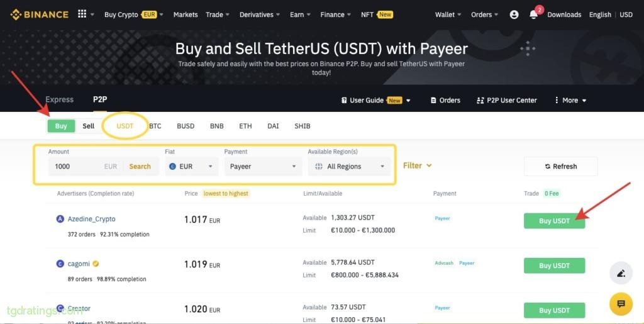Open the top-bar Orders dropdown
644x324 pixels.
pos(485,14)
